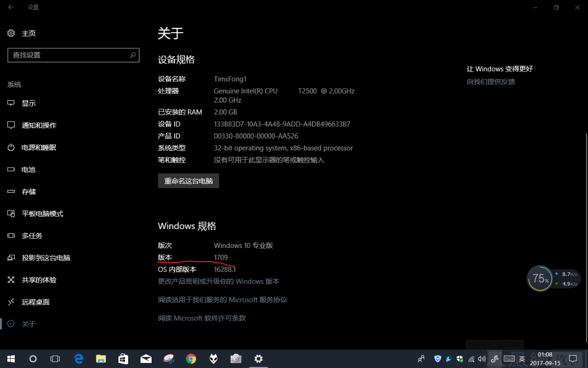Open 更改产品密钥或升级你的 Windows 版本 link
This screenshot has width=588, height=368.
tap(218, 282)
